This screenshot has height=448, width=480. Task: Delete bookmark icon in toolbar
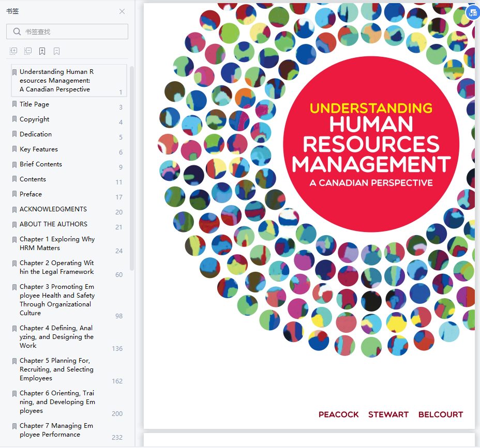pos(56,51)
